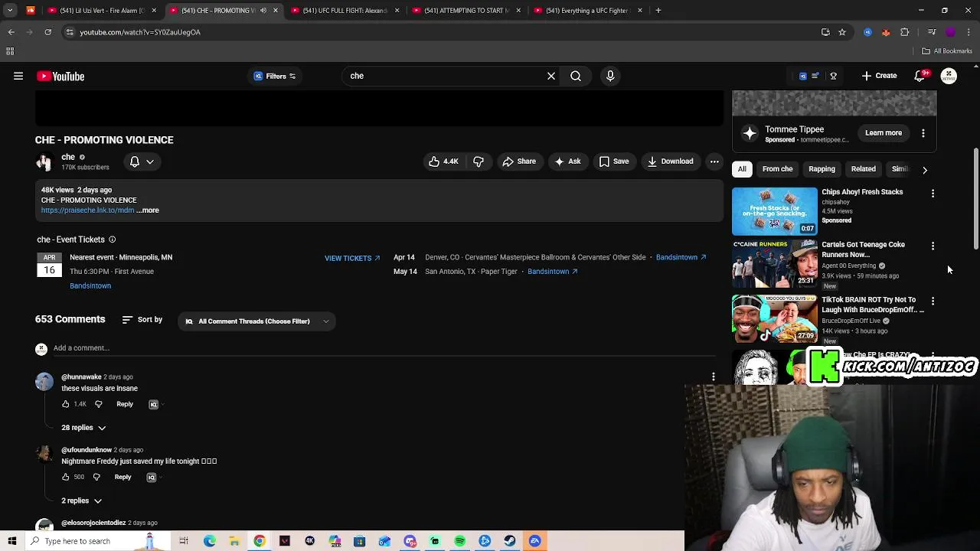Expand 28 replies thread
Viewport: 980px width, 551px height.
(x=83, y=428)
